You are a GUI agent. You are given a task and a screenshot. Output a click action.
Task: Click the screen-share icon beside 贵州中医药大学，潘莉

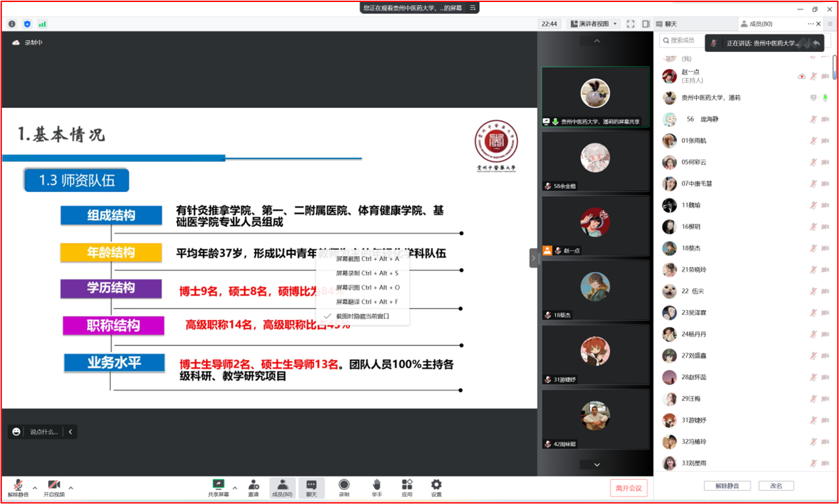[813, 97]
